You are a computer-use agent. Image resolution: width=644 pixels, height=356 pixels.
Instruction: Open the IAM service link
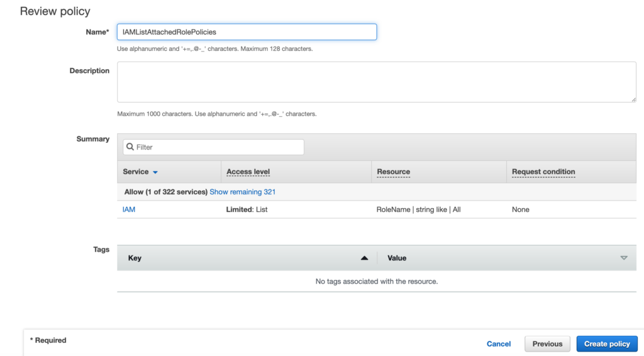(129, 209)
